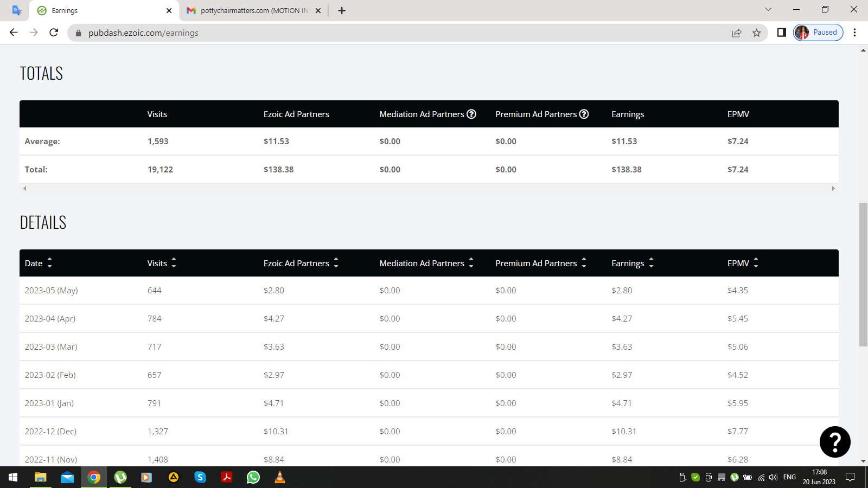Open File Explorer from taskbar
868x488 pixels.
point(40,477)
